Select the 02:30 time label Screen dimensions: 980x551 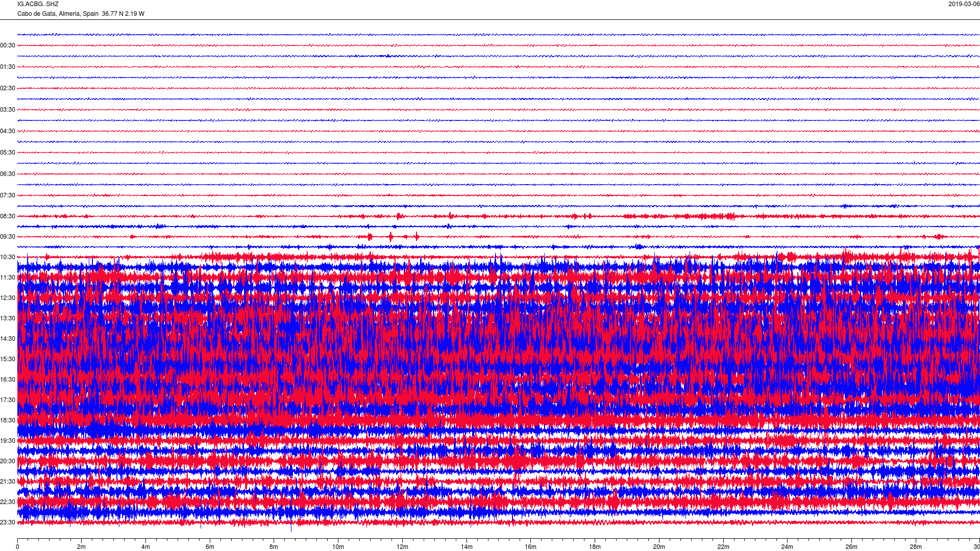(8, 88)
